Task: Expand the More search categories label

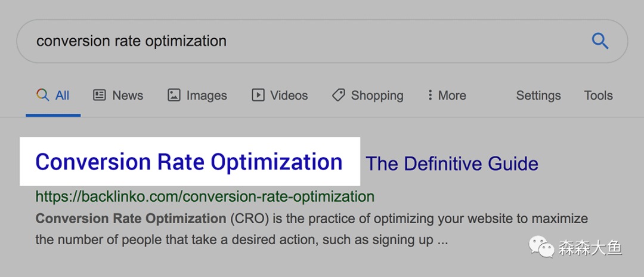Action: (x=452, y=96)
